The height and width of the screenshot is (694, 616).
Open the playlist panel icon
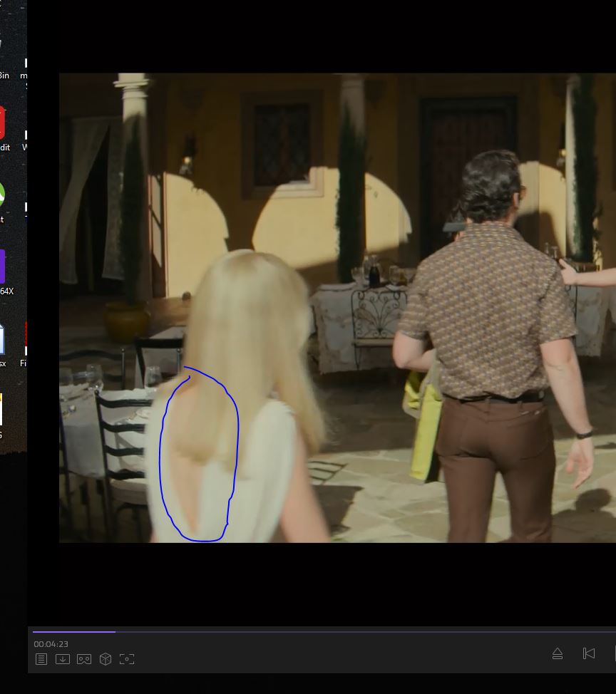click(41, 659)
